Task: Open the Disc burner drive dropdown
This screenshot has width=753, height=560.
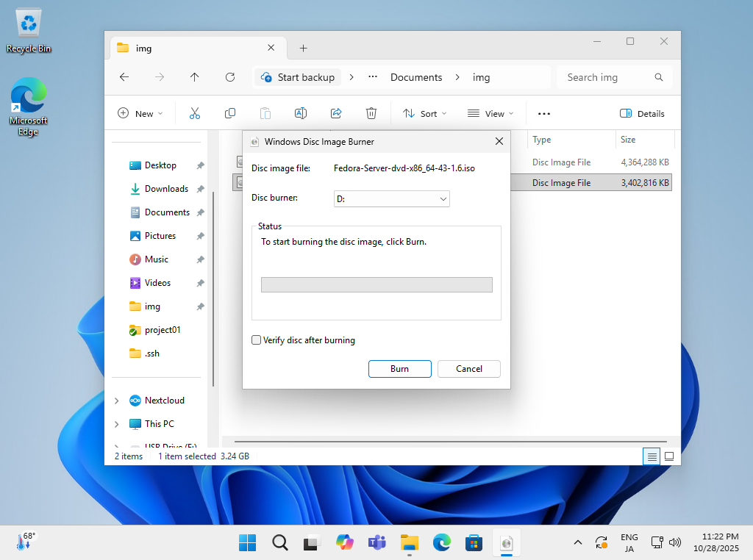Action: [391, 198]
